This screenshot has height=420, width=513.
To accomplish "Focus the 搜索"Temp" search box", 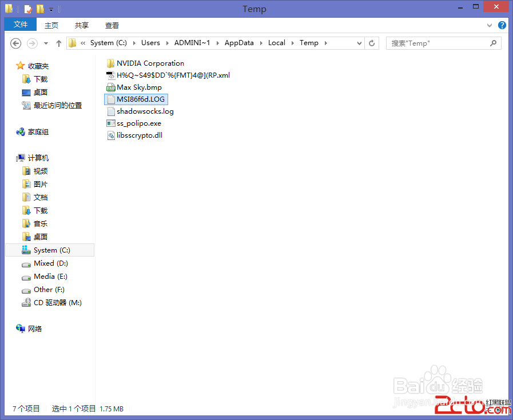I will pyautogui.click(x=443, y=43).
